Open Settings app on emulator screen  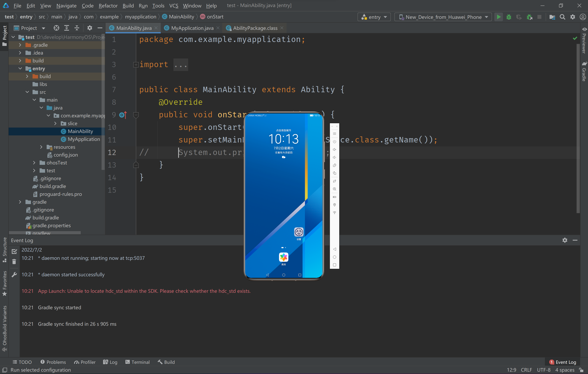click(x=299, y=232)
